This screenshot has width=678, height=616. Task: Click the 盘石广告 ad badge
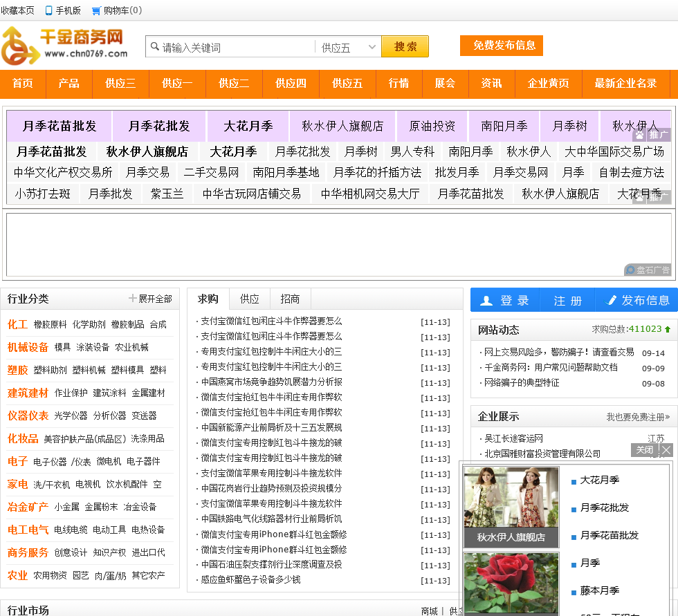pos(648,270)
